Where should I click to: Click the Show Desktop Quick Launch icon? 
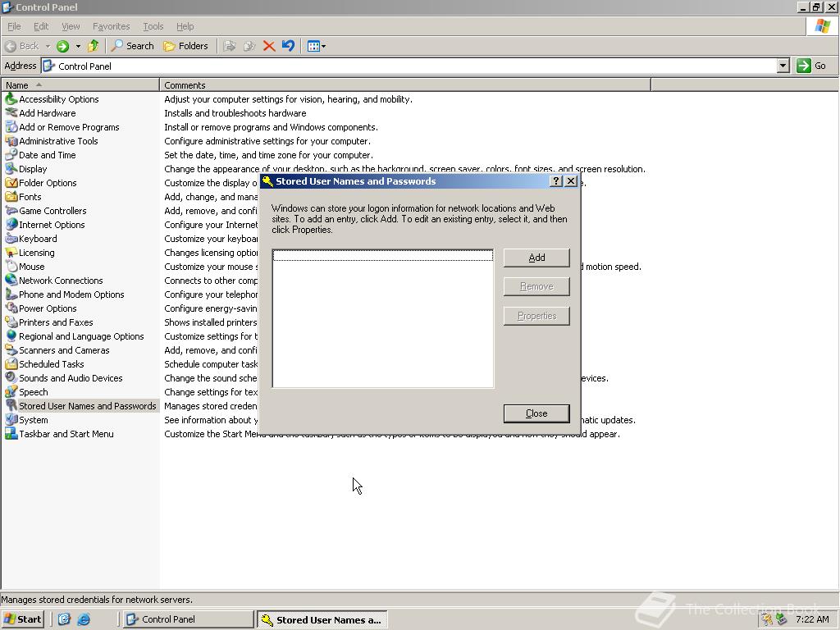[64, 619]
